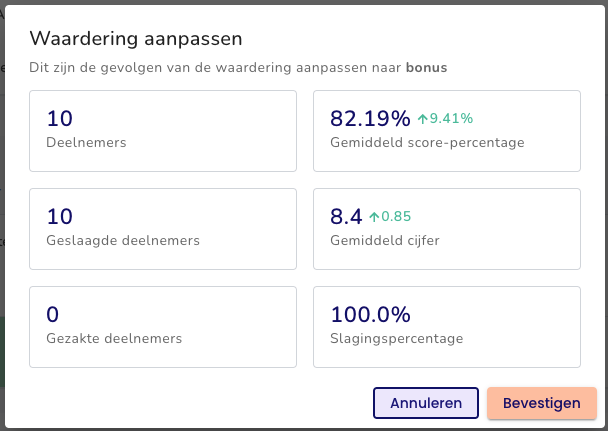Click the green arrow next to 9.41%
The width and height of the screenshot is (608, 431).
423,119
